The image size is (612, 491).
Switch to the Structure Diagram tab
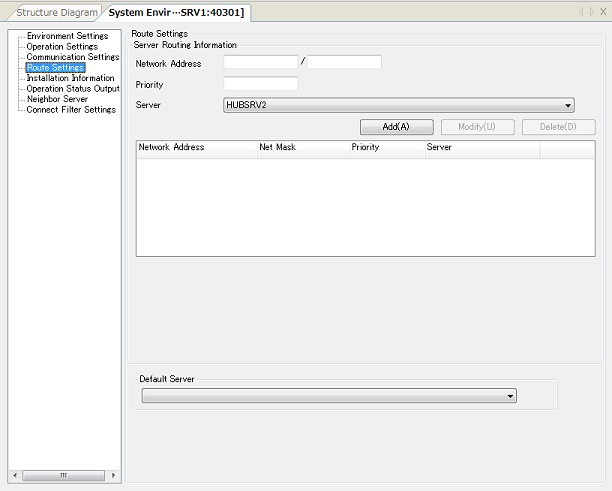click(56, 13)
